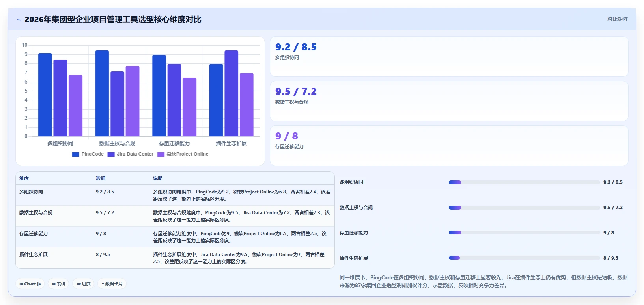Screen dimensions: 644x305
Task: Click the small icon before the 2026年 title
Action: (19, 20)
